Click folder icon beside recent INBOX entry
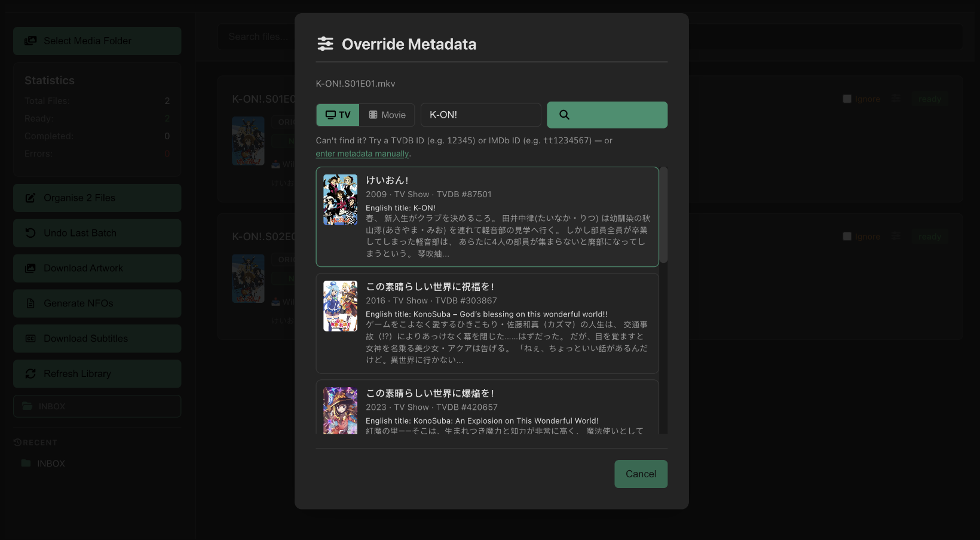The image size is (980, 540). pyautogui.click(x=26, y=463)
